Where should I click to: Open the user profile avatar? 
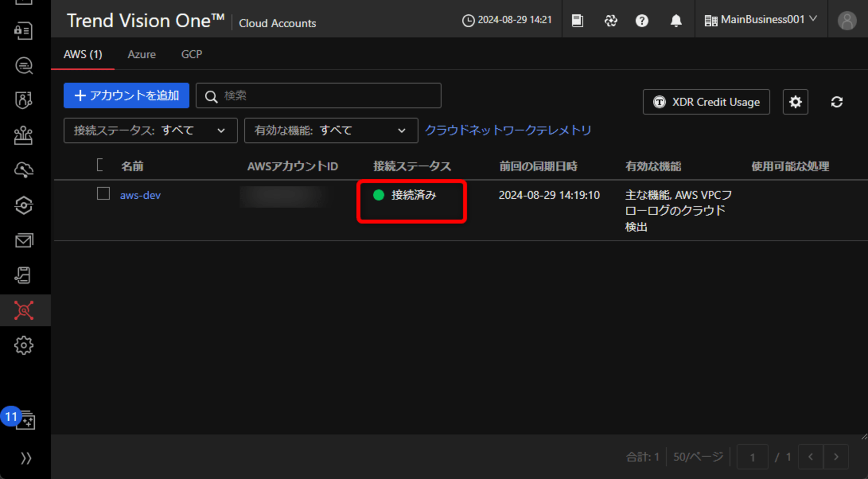coord(847,20)
